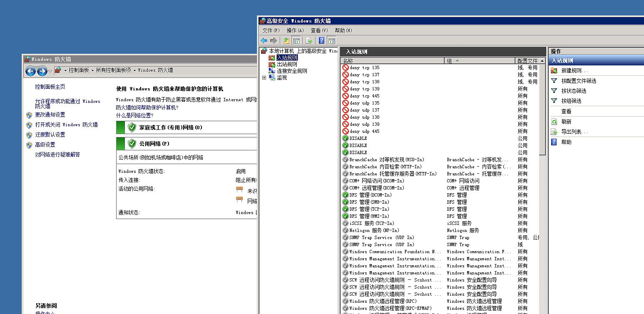Click the 打开或关闭 Windows 防火墙 link

(66, 125)
